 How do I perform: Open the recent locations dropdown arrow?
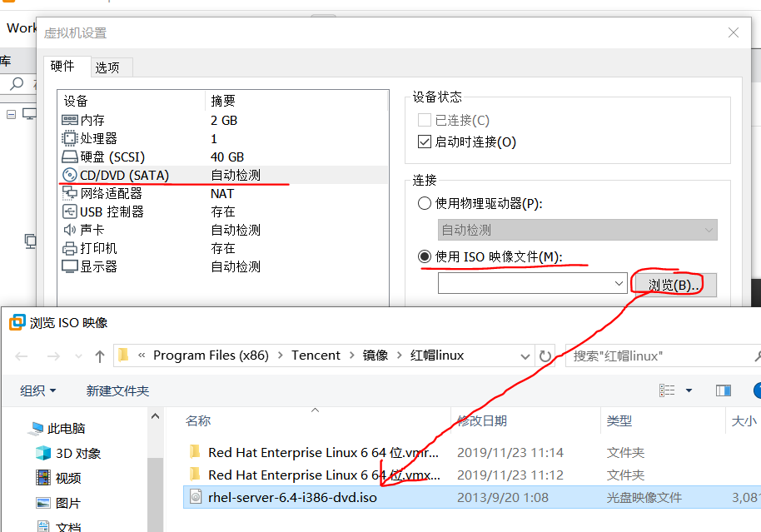[x=78, y=356]
